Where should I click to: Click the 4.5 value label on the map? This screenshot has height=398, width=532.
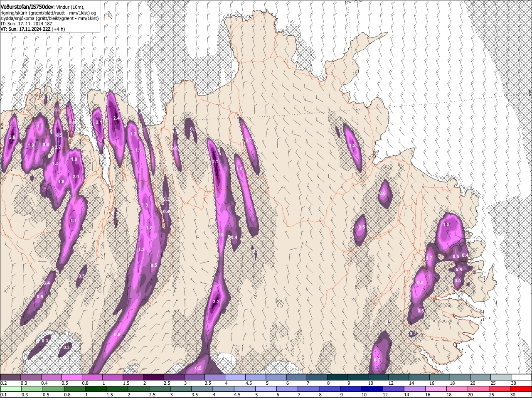pyautogui.click(x=59, y=135)
